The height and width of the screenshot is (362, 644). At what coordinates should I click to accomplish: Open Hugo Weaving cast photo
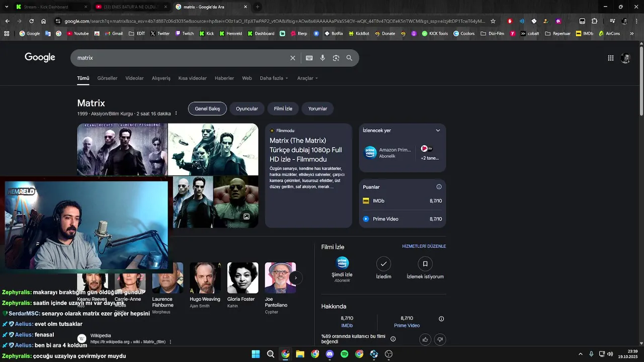pyautogui.click(x=205, y=278)
